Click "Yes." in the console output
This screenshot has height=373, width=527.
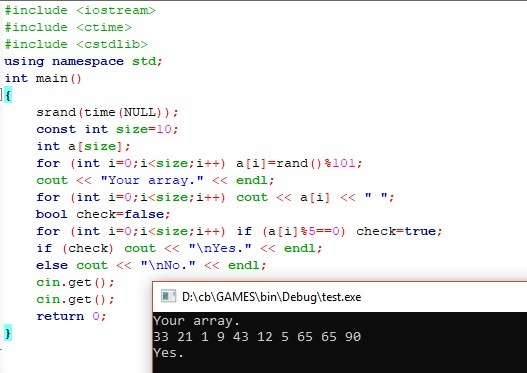(168, 353)
